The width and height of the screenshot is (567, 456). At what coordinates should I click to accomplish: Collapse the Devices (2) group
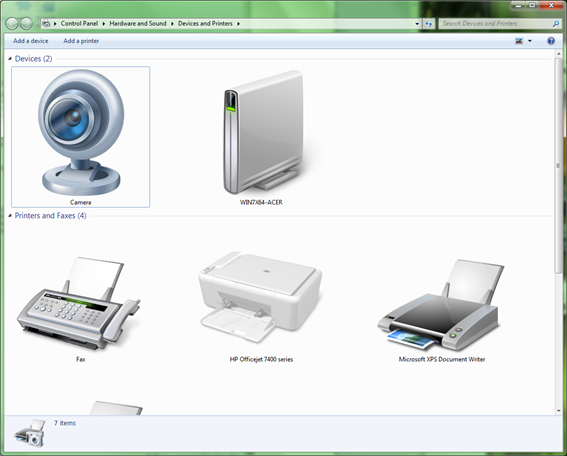point(10,59)
